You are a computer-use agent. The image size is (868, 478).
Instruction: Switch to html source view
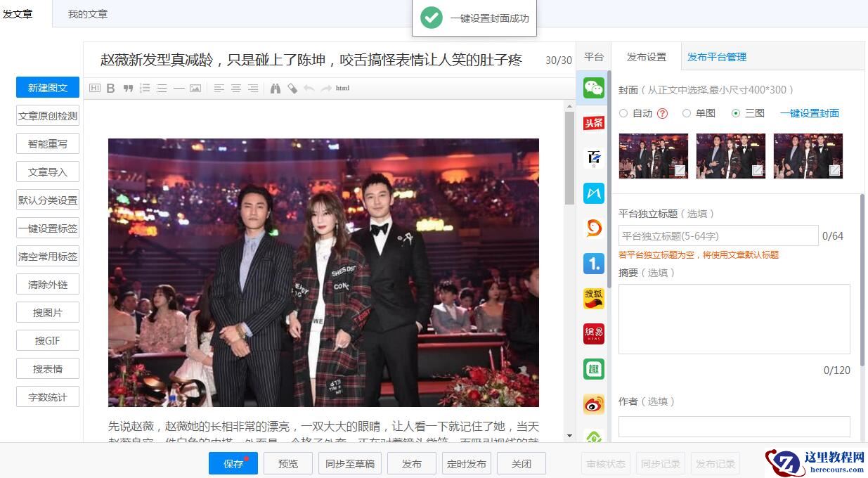pyautogui.click(x=342, y=88)
